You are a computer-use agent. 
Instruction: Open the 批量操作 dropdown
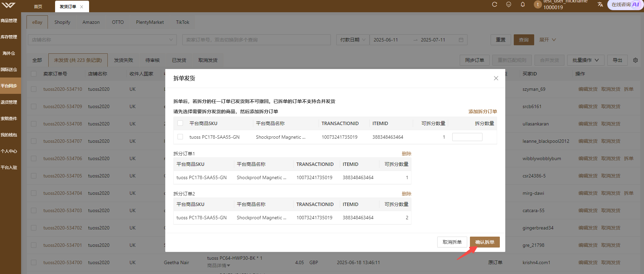point(586,60)
